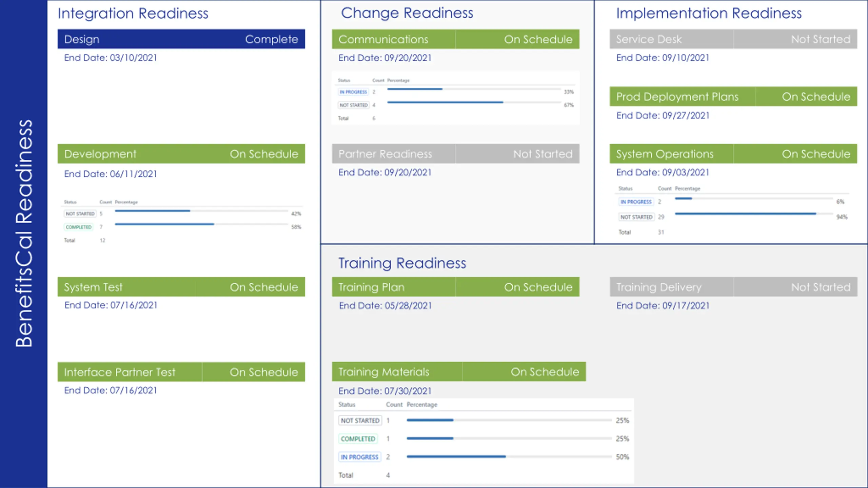Click Total 31 in System Operations table
868x488 pixels.
tap(641, 232)
